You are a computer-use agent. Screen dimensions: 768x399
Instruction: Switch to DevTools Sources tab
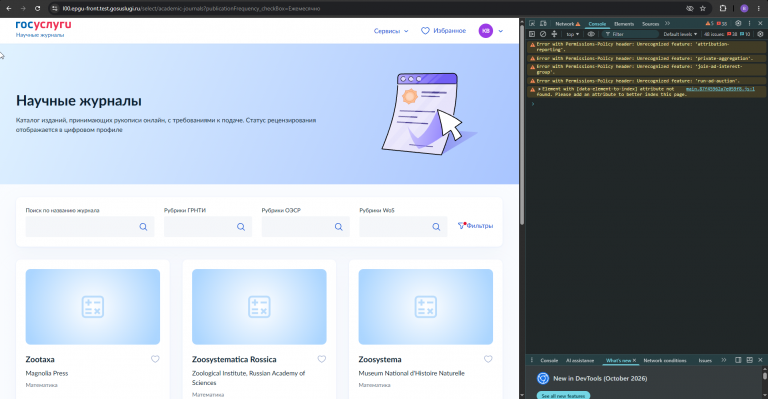point(650,23)
